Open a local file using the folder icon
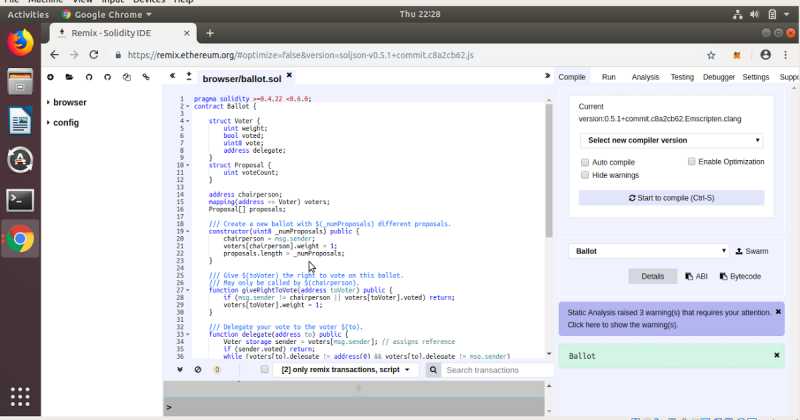Screen dimensions: 800x420 pyautogui.click(x=69, y=77)
